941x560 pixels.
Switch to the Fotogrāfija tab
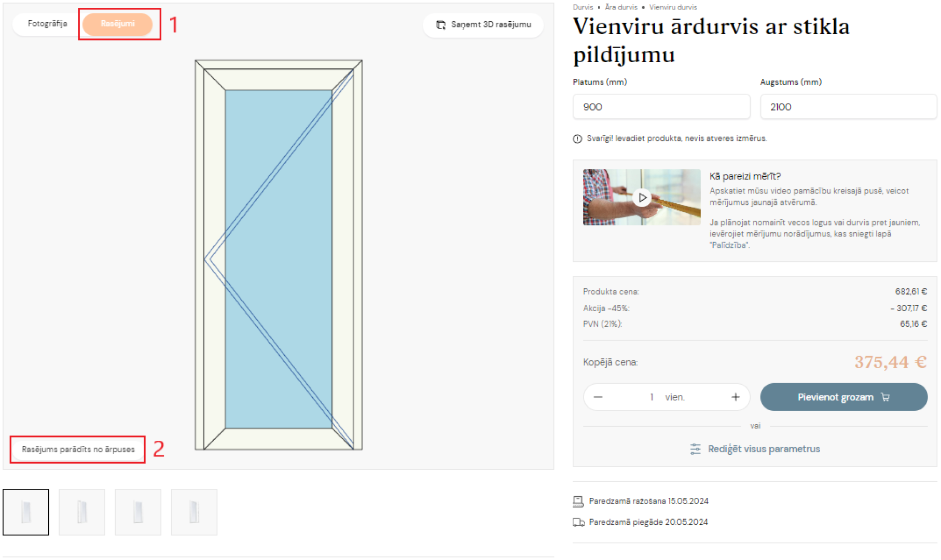coord(47,24)
